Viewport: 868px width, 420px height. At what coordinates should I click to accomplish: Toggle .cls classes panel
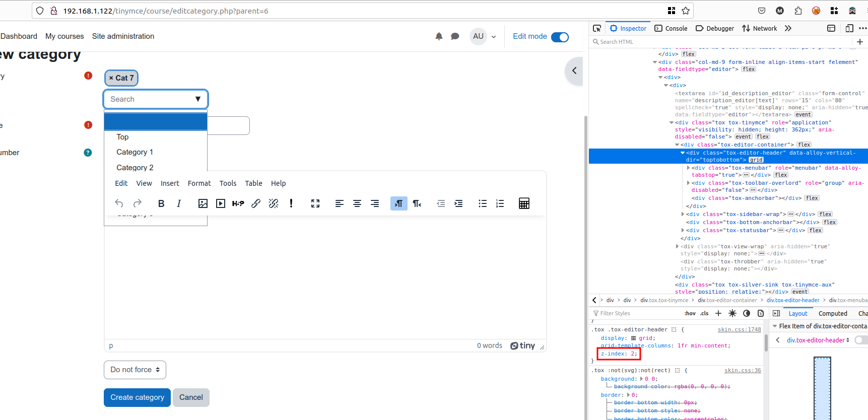[x=704, y=313]
